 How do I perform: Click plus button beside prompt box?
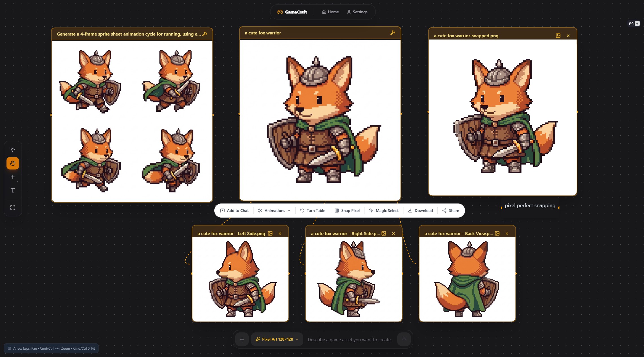[242, 339]
